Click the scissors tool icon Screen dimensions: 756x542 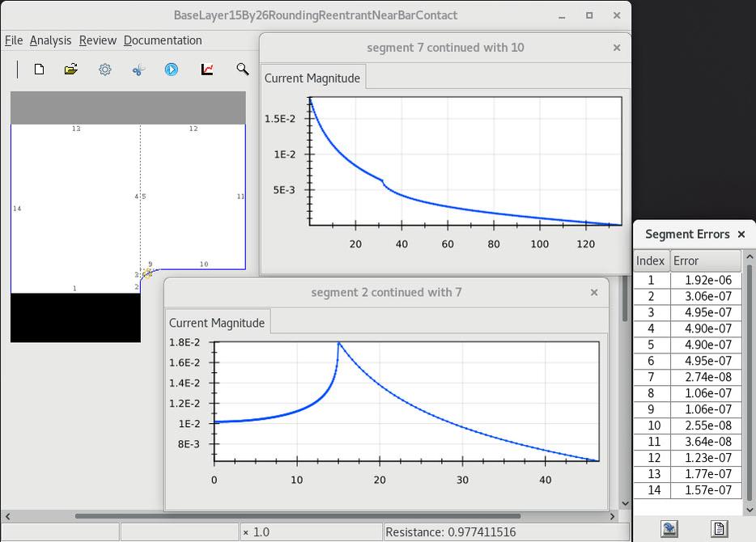click(138, 70)
